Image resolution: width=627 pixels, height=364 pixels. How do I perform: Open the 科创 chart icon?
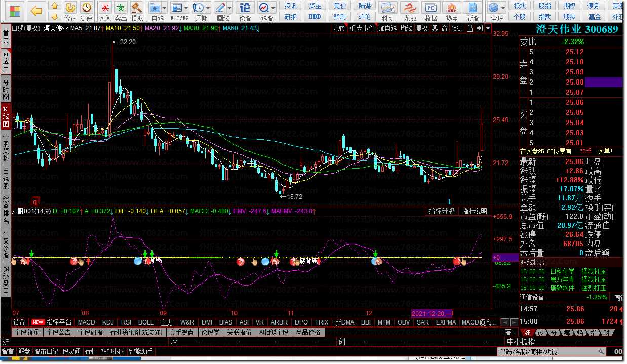(x=388, y=8)
